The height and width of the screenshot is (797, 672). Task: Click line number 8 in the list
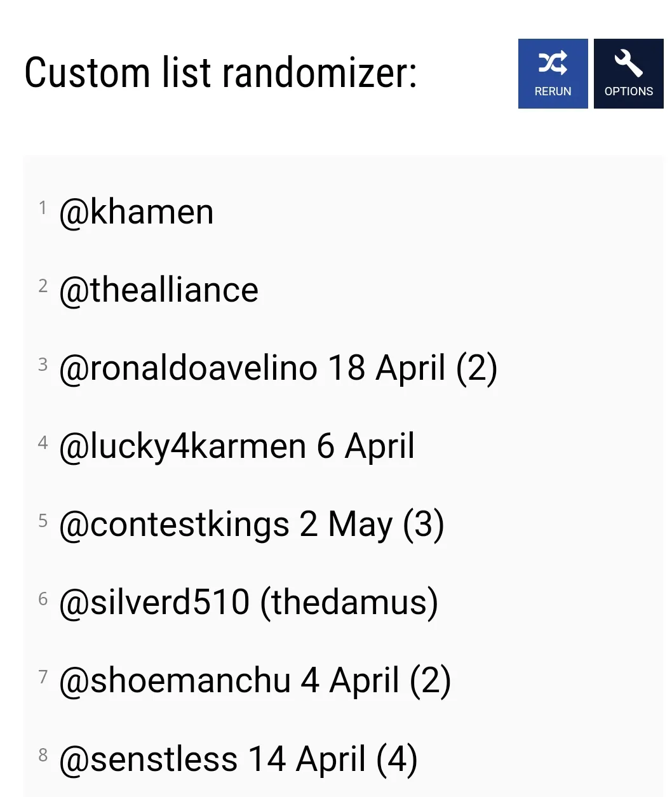[x=43, y=754]
